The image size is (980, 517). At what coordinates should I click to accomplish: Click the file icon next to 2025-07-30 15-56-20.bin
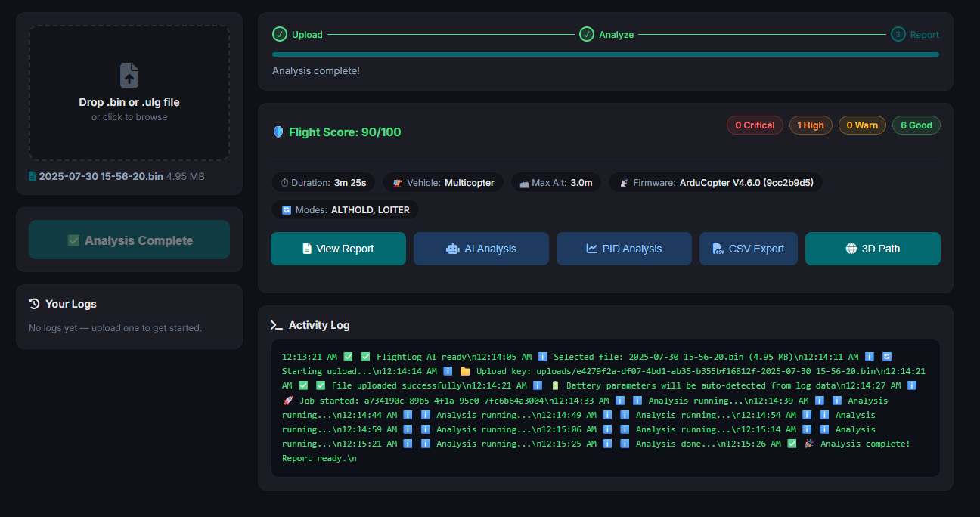pos(32,176)
